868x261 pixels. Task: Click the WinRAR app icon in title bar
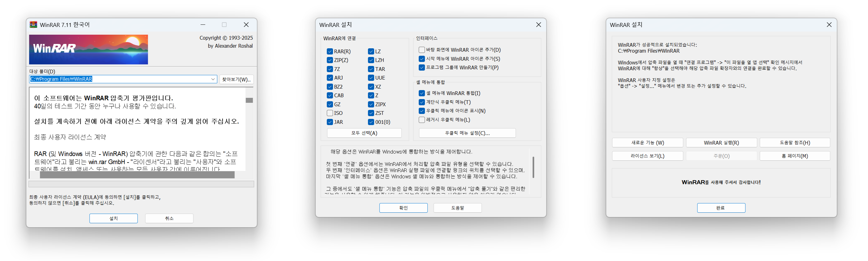[33, 25]
